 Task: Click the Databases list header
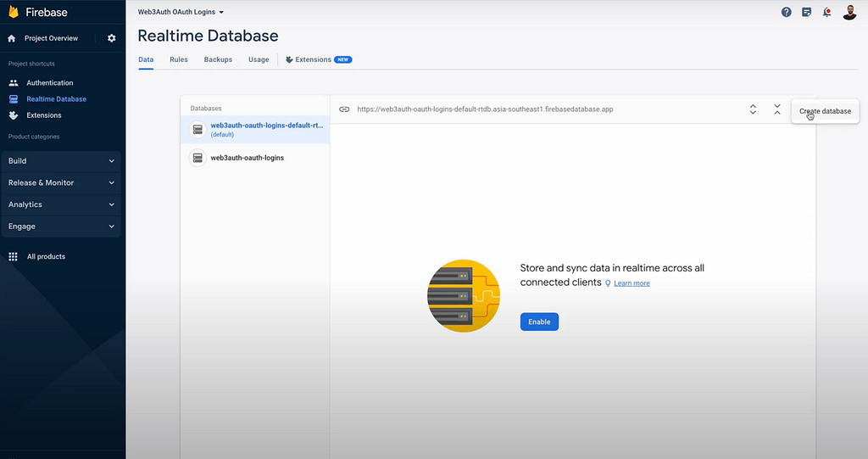click(206, 108)
